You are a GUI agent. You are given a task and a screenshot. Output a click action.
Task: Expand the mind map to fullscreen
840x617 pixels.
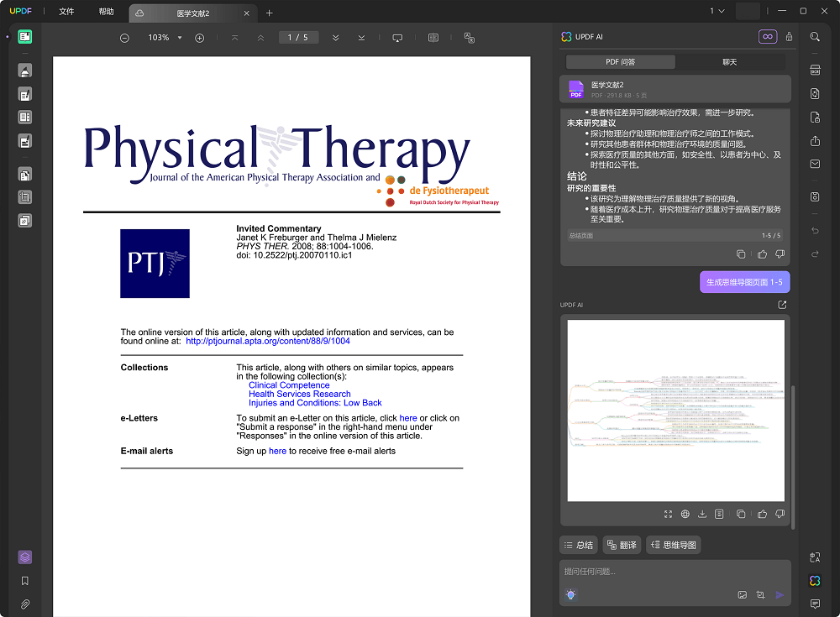click(x=668, y=514)
